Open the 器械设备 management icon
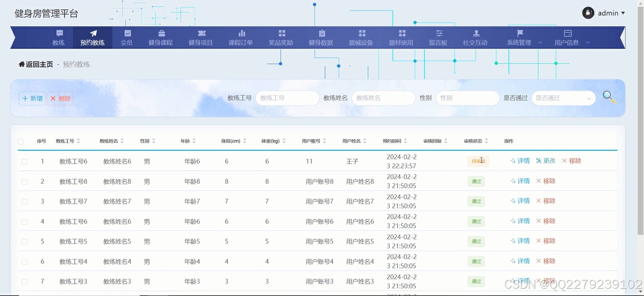Viewport: 644px width, 296px height. pos(361,38)
